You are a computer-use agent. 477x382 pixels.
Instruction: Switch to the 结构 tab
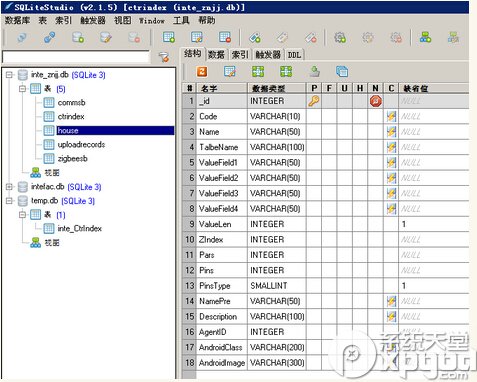point(193,53)
